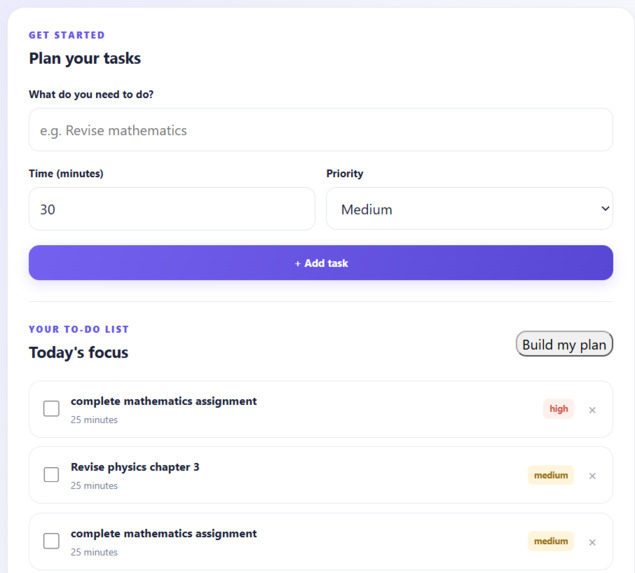Click the medium badge on Revise physics chapter 3
This screenshot has height=573, width=635.
551,475
